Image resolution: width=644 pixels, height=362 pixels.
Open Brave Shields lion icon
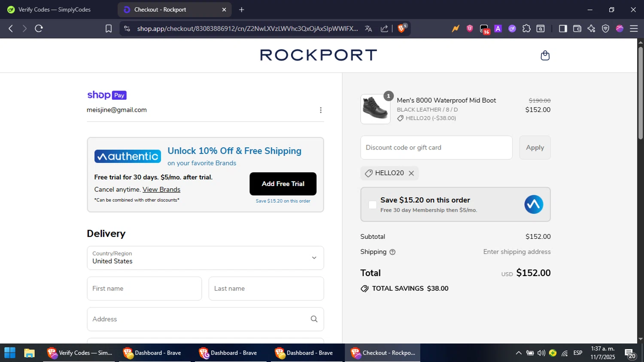click(402, 28)
